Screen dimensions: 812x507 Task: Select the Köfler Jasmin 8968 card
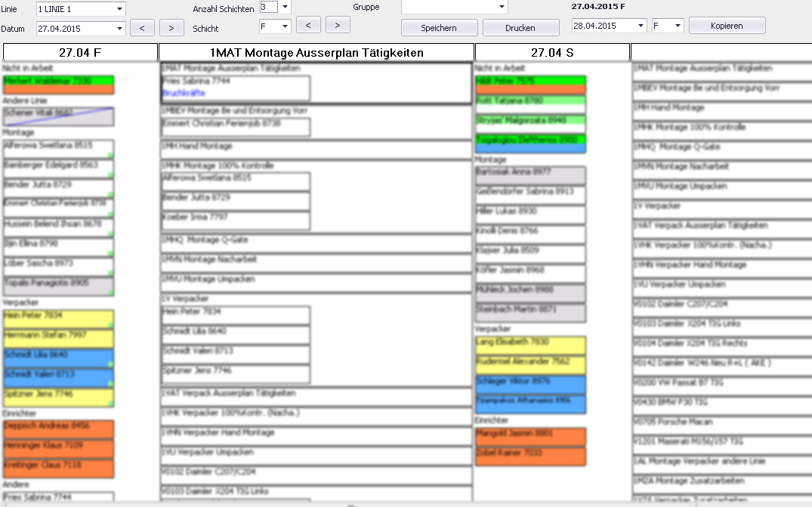click(x=531, y=274)
